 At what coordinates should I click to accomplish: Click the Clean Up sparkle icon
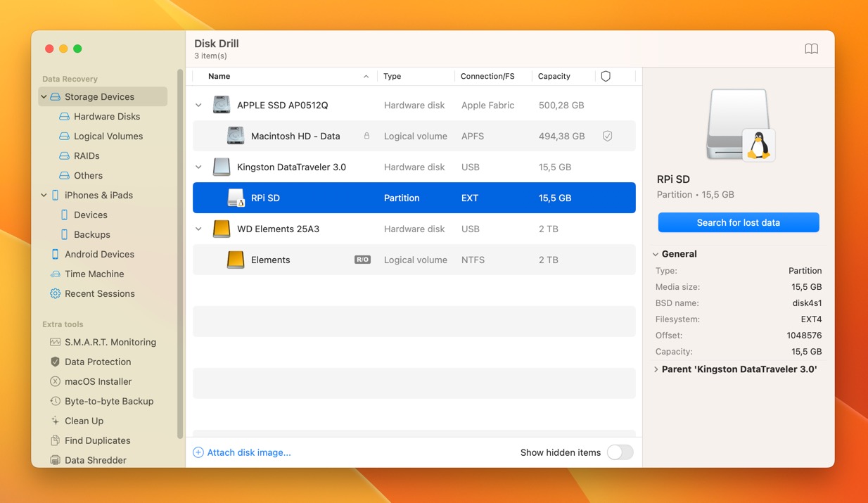pyautogui.click(x=55, y=421)
